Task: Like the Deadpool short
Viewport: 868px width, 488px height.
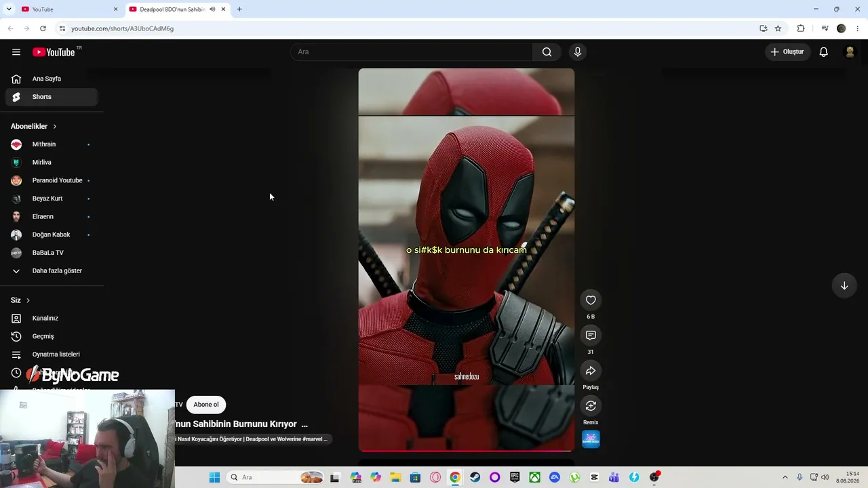Action: pos(591,300)
